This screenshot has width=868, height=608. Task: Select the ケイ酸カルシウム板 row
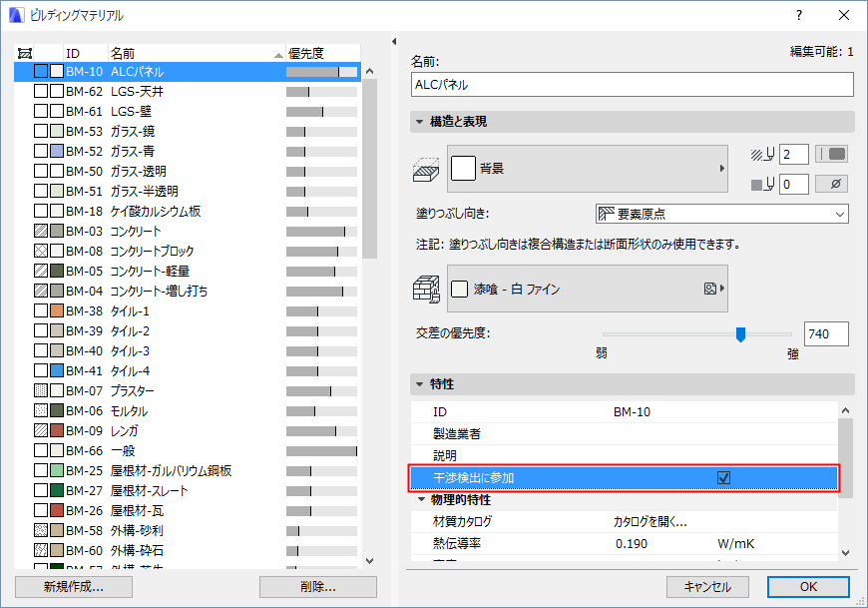[188, 211]
